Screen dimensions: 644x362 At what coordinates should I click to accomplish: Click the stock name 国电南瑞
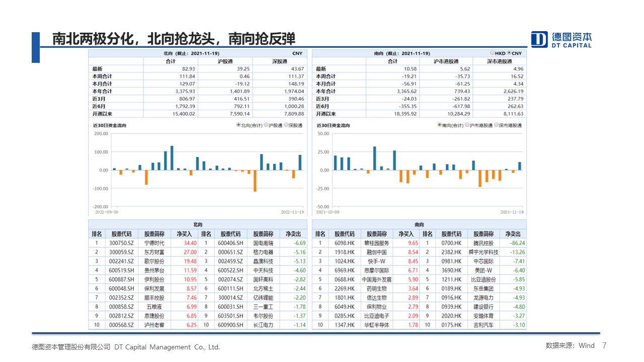pos(263,243)
